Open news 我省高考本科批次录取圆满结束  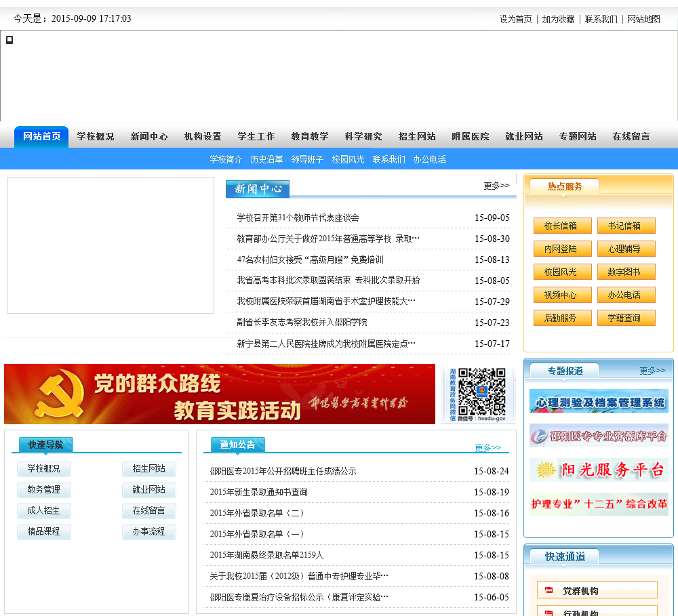pyautogui.click(x=328, y=280)
